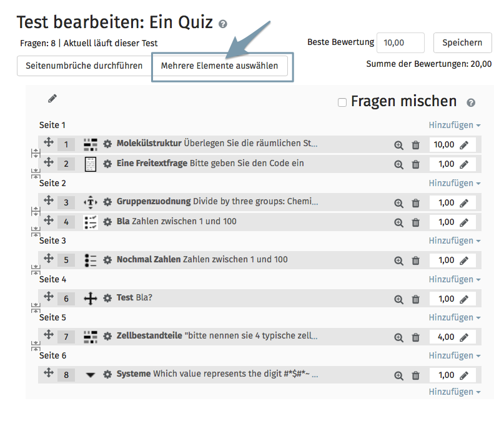Viewport: 504px width, 421px height.
Task: Toggle page break between questions 3 and 4
Action: [x=36, y=212]
